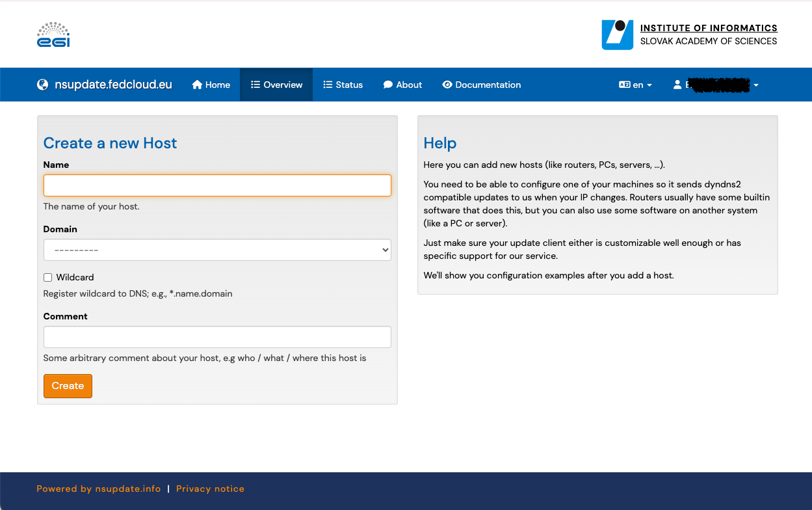Enable the Wildcard checkbox

point(47,277)
